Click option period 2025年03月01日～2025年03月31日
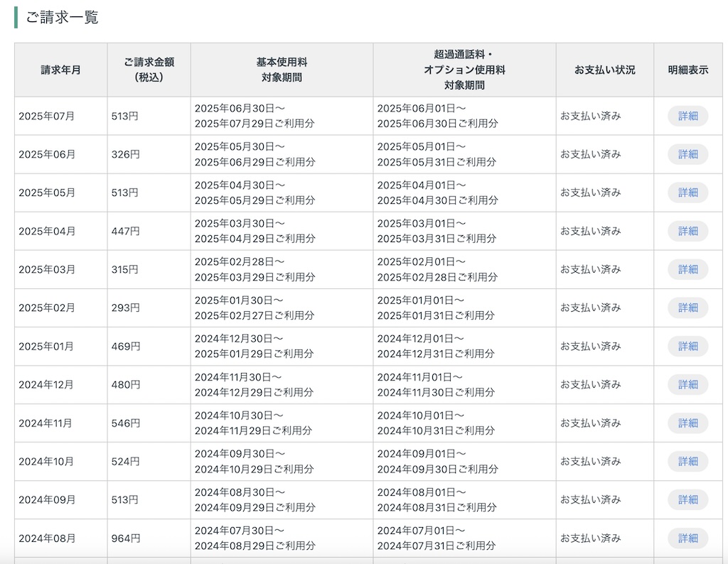Image resolution: width=728 pixels, height=564 pixels. pyautogui.click(x=437, y=231)
